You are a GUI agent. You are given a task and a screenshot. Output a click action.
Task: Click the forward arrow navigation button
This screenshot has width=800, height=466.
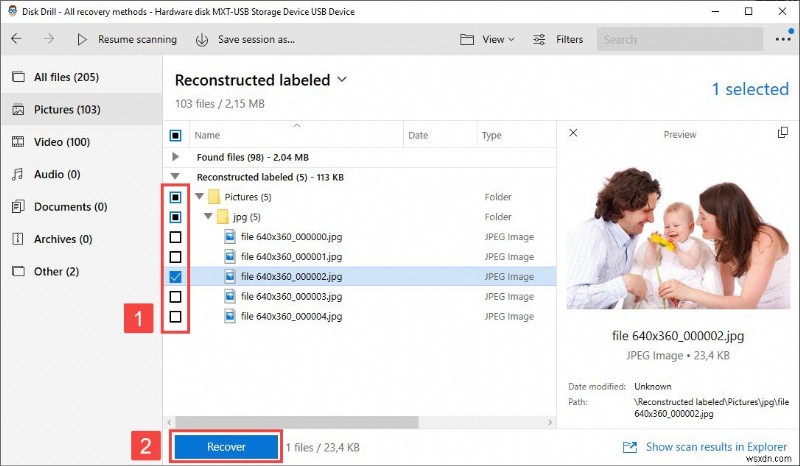coord(49,39)
